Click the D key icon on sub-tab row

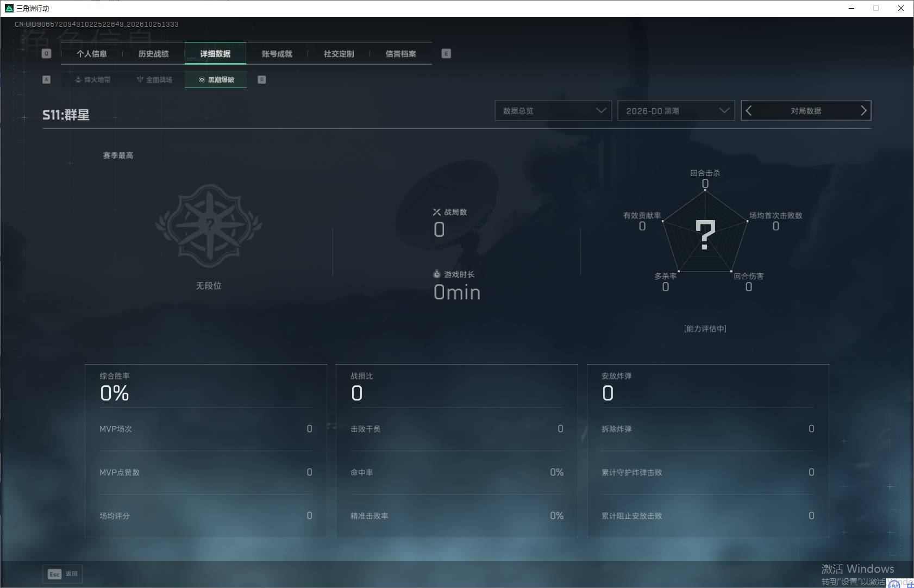pos(262,79)
